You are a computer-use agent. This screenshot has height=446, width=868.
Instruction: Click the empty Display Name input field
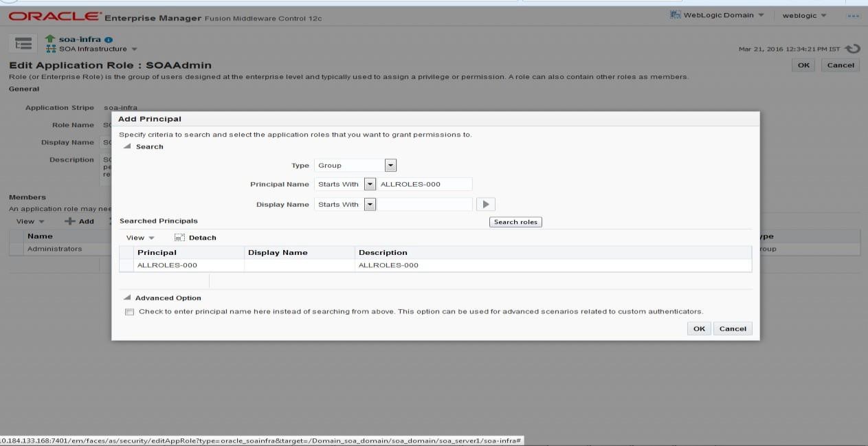(425, 204)
